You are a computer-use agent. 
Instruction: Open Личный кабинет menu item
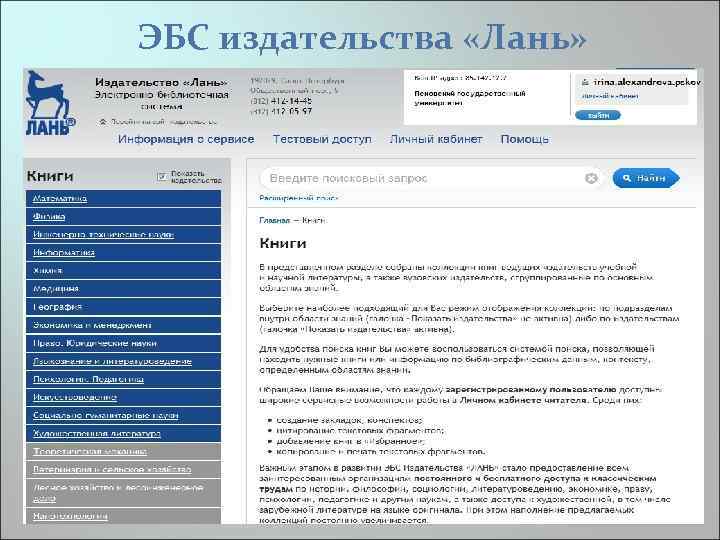tap(436, 139)
